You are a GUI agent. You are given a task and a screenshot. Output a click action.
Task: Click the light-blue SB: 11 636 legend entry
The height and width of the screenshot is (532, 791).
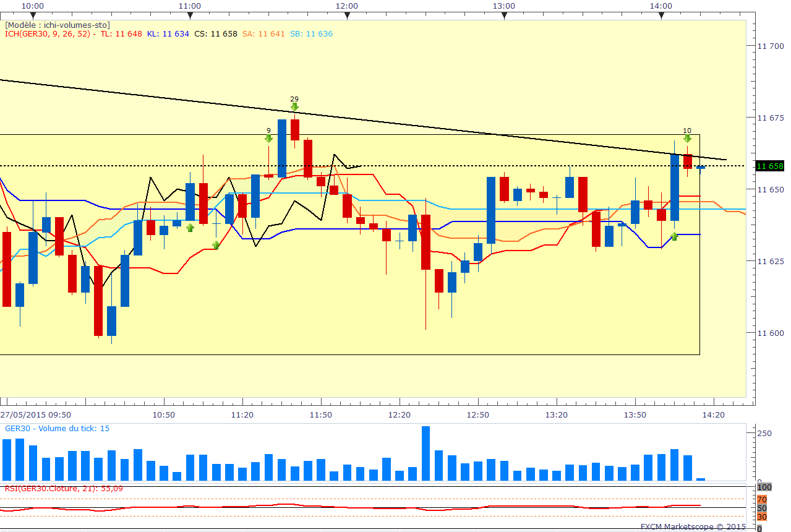[311, 34]
